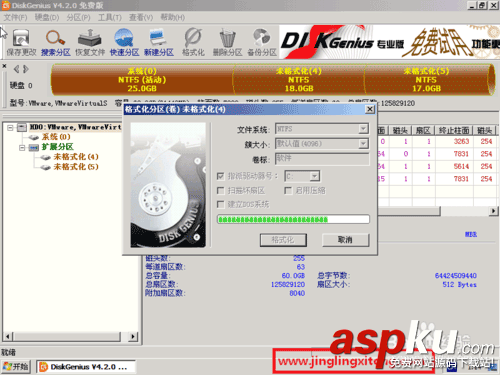Click the 终止柱面 column header
This screenshot has width=500, height=375.
(x=454, y=130)
